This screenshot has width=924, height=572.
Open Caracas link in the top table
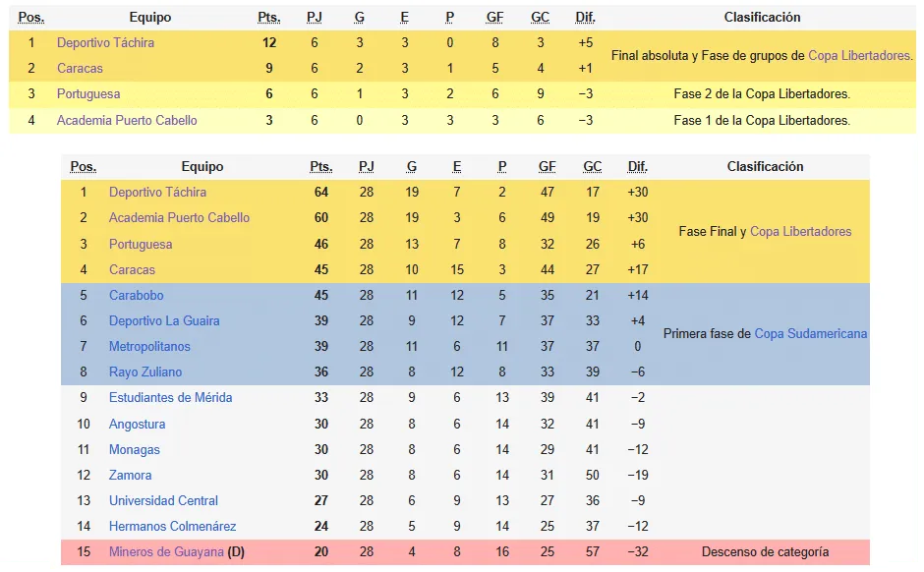tap(80, 69)
